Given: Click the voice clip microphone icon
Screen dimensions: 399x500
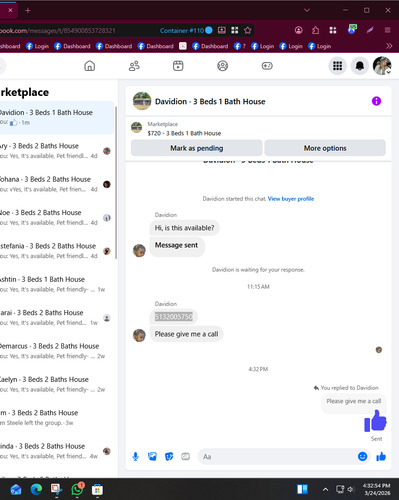Looking at the screenshot, I should (x=135, y=456).
